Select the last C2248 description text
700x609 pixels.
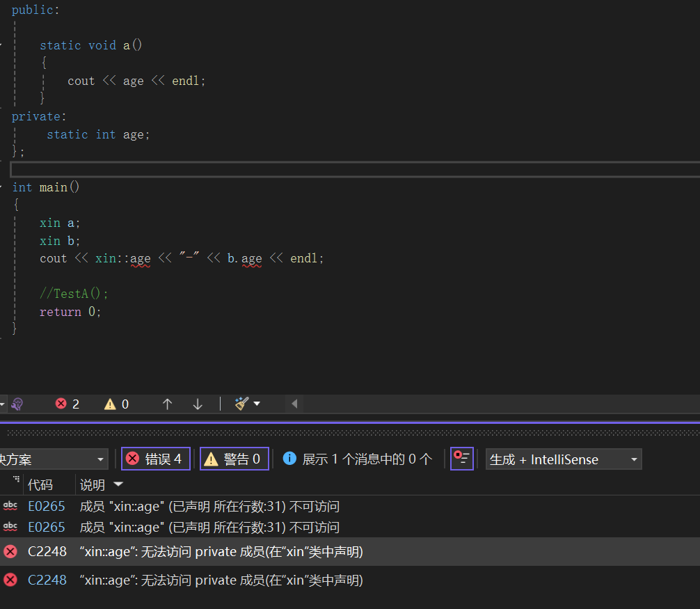(x=221, y=580)
